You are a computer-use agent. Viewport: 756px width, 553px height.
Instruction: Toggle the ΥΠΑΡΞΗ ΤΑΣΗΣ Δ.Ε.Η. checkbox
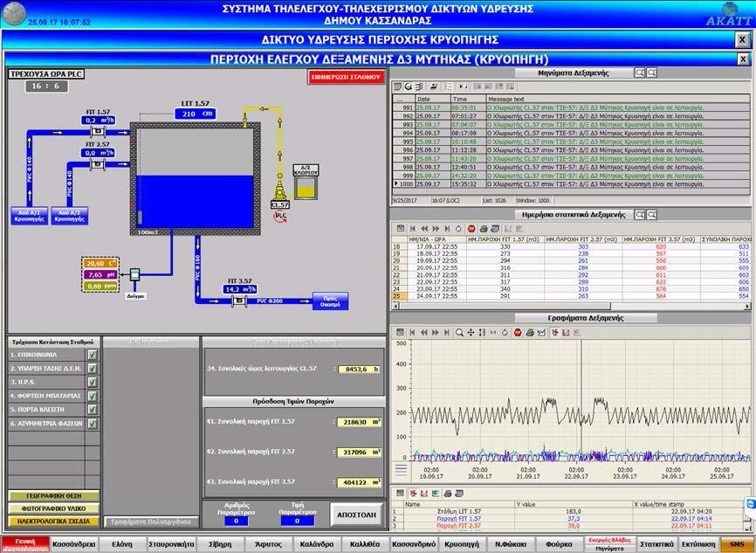tap(92, 369)
